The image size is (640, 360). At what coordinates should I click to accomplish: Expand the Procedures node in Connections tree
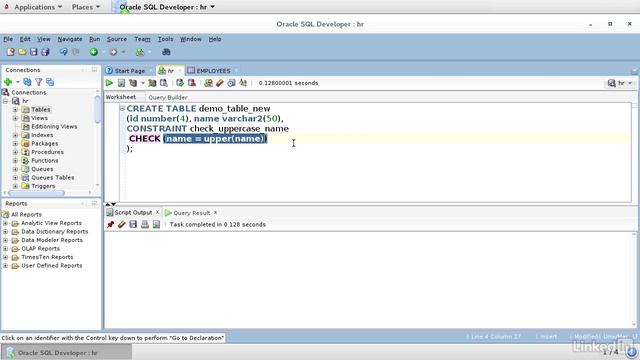click(15, 152)
